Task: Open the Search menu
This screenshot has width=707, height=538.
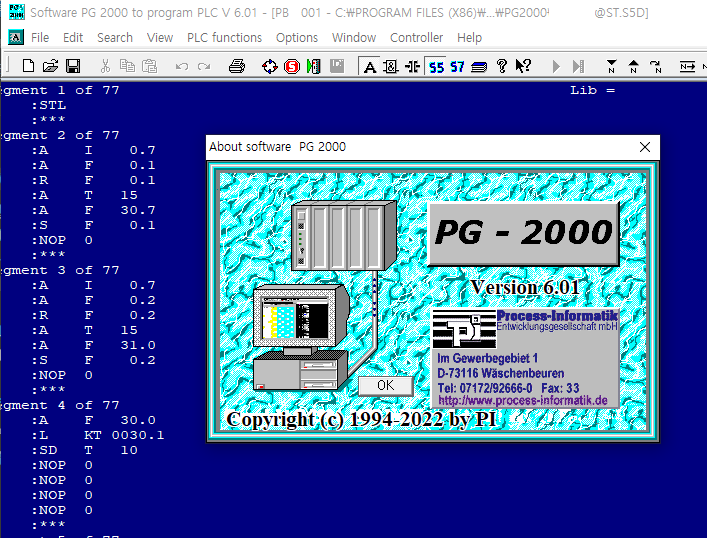Action: 115,37
